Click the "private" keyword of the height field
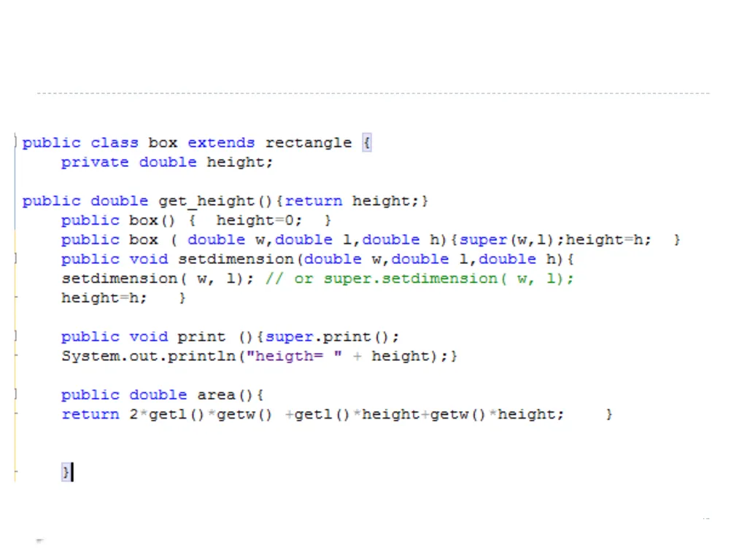 tap(95, 163)
